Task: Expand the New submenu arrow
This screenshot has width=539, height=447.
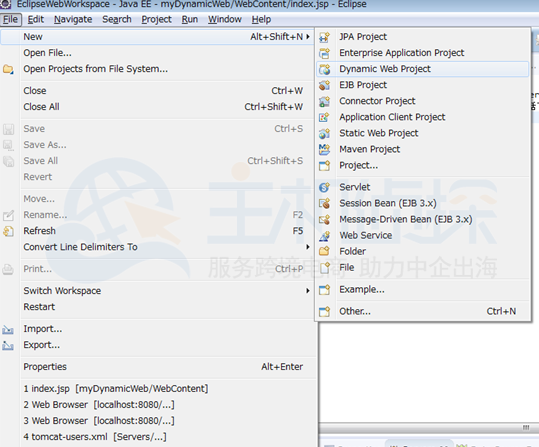Action: 308,37
